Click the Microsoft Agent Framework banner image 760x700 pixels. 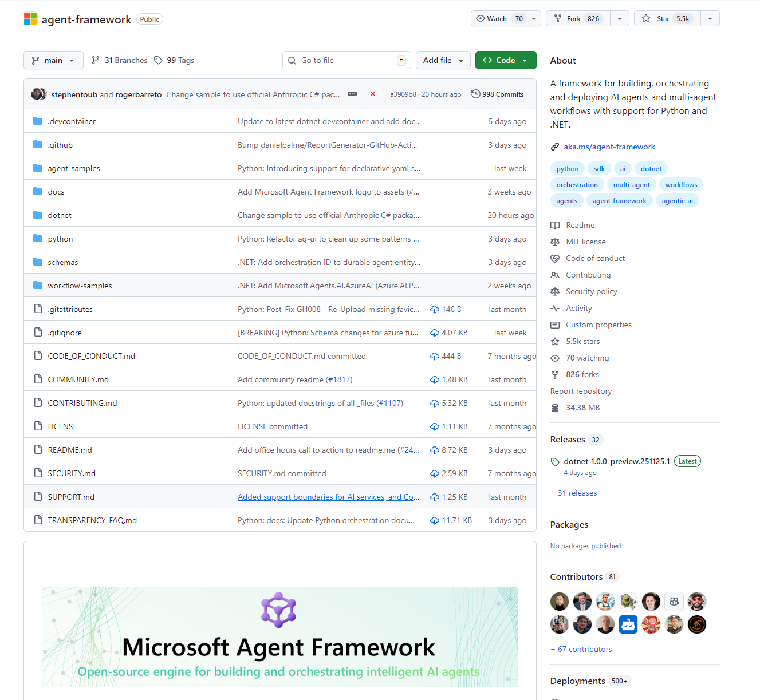pos(280,637)
